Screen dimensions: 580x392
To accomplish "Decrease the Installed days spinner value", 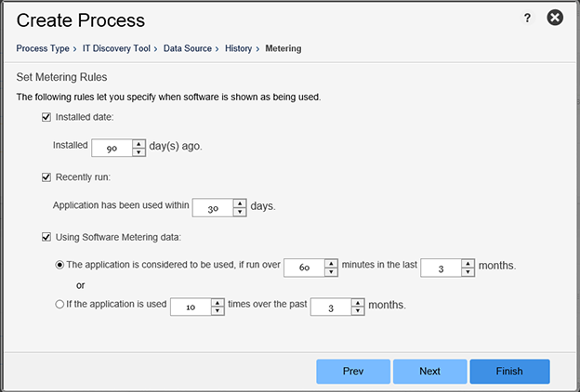I will coord(138,150).
